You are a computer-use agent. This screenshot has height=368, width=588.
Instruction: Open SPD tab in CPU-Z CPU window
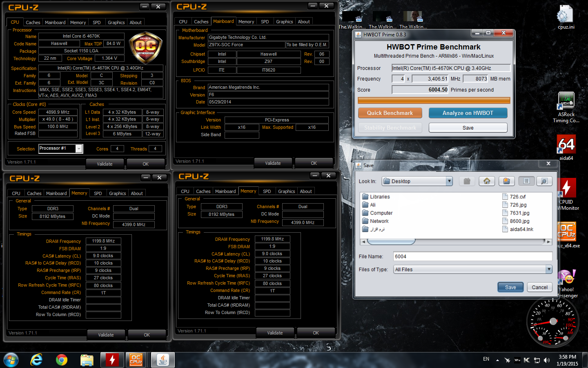(97, 22)
